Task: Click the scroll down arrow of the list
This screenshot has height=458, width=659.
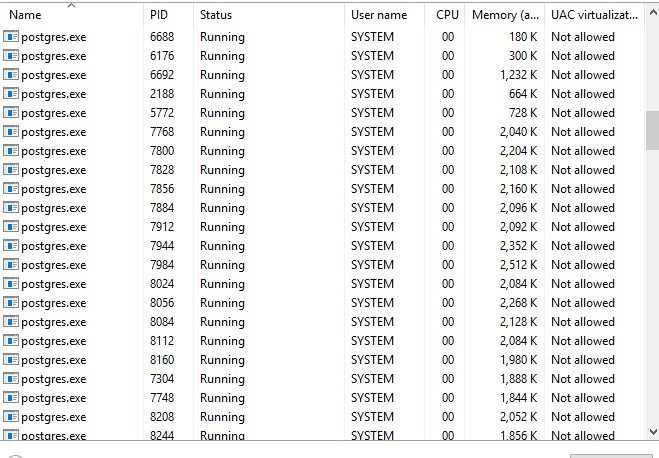Action: pos(653,432)
